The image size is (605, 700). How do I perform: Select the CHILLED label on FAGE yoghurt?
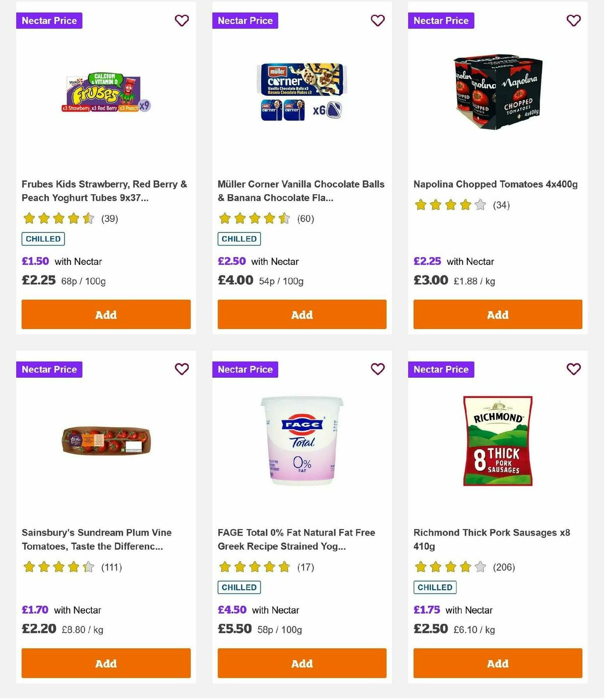238,587
